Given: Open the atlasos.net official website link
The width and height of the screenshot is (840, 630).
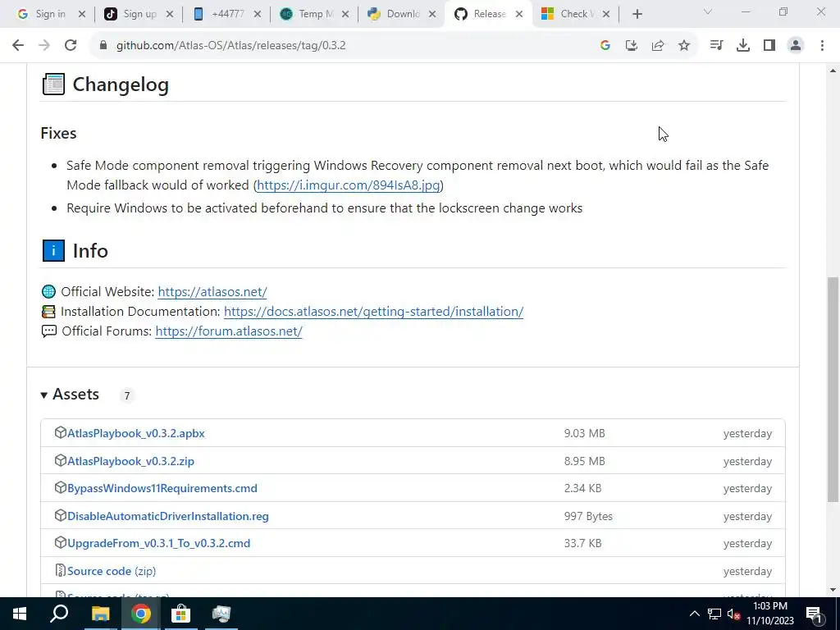Looking at the screenshot, I should pyautogui.click(x=212, y=292).
